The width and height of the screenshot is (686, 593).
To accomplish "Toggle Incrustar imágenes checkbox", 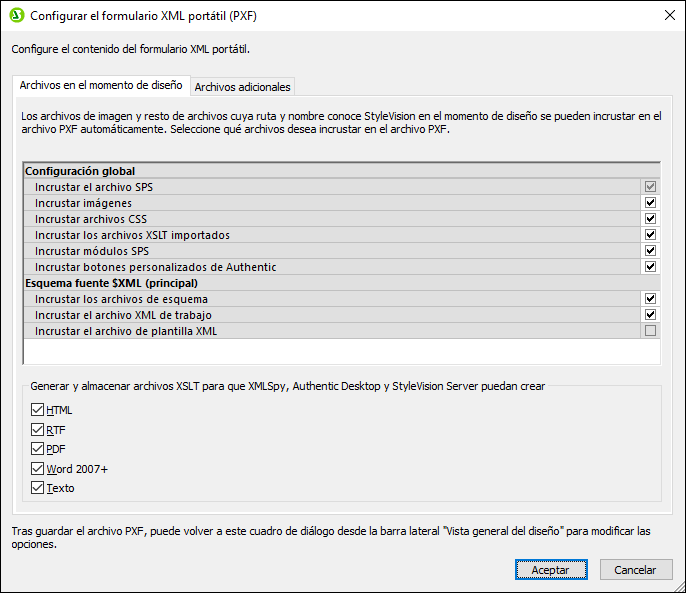I will 650,203.
